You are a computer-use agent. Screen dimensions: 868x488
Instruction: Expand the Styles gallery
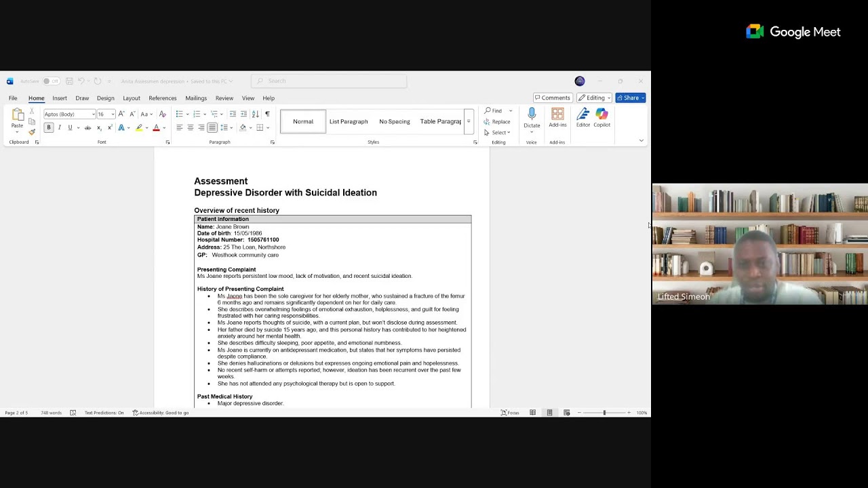[468, 122]
